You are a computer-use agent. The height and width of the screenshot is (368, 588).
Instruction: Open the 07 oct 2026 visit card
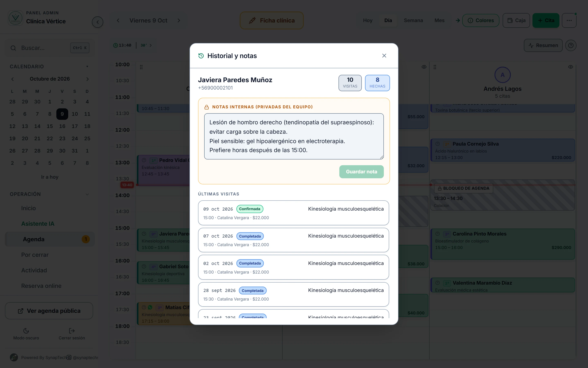pyautogui.click(x=293, y=240)
